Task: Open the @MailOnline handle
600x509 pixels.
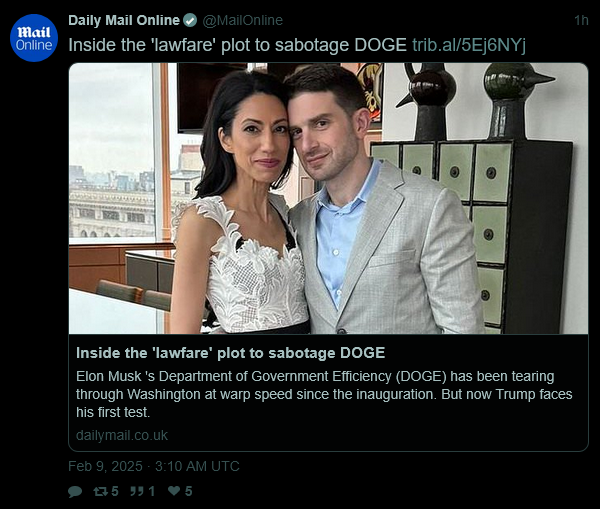Action: [243, 20]
